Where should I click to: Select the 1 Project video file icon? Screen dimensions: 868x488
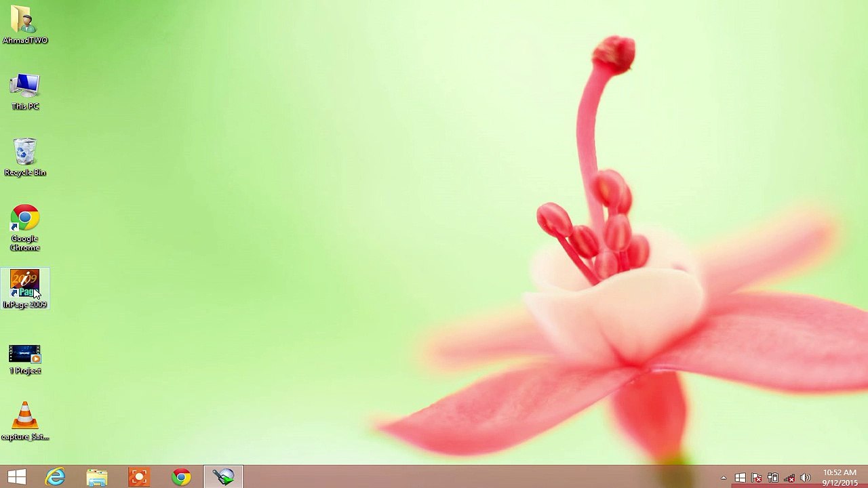pos(25,360)
